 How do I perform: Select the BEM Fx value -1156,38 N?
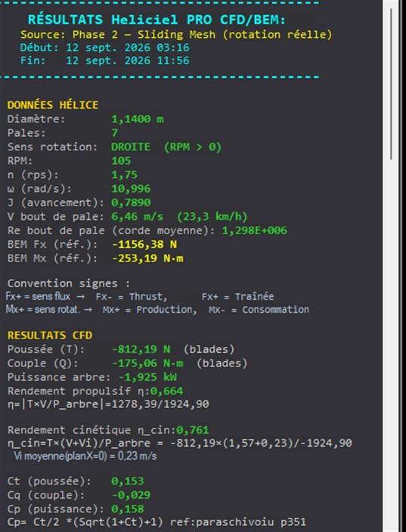[144, 244]
